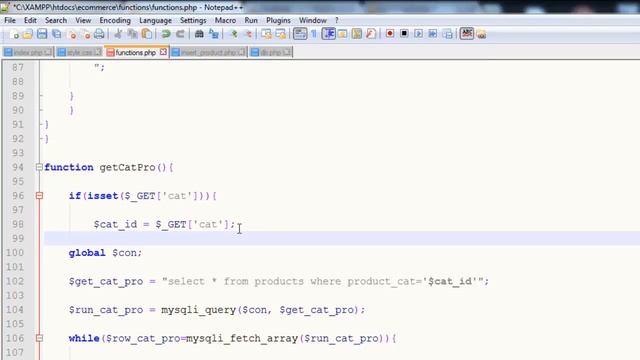Toggle the ABC spell check button
Image resolution: width=640 pixels, height=360 pixels.
pyautogui.click(x=467, y=33)
